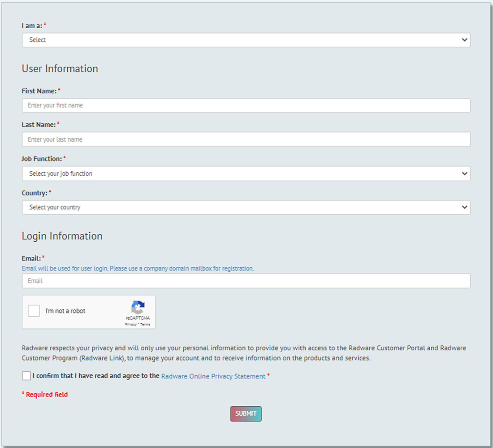Click the "I confirm that I have read" label text
The height and width of the screenshot is (448, 493).
pyautogui.click(x=96, y=376)
